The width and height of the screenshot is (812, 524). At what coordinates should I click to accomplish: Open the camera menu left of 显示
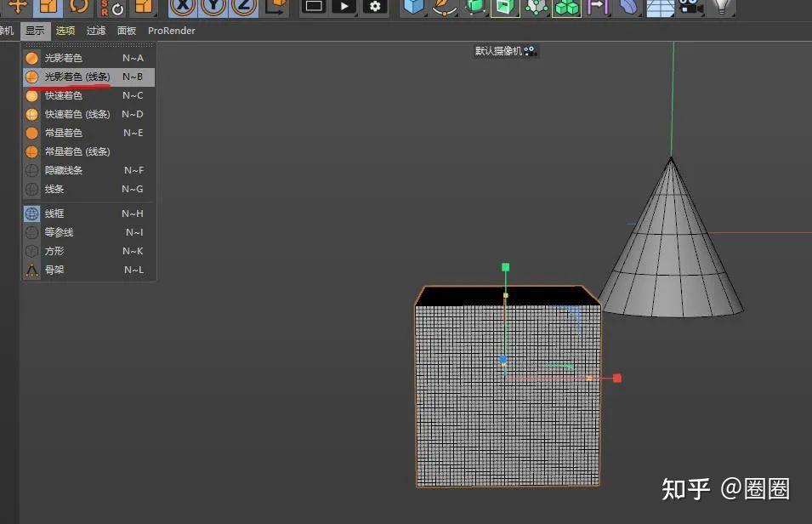[x=7, y=31]
